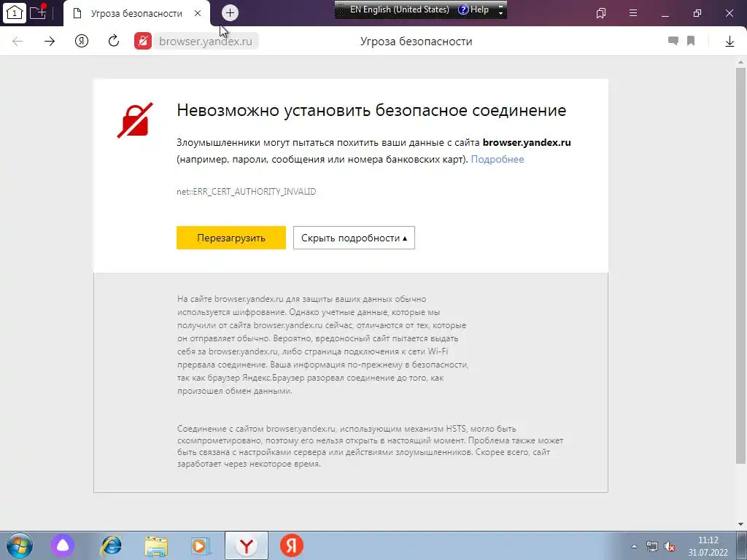
Task: Open the red Яндекс taskbar icon
Action: tap(292, 545)
